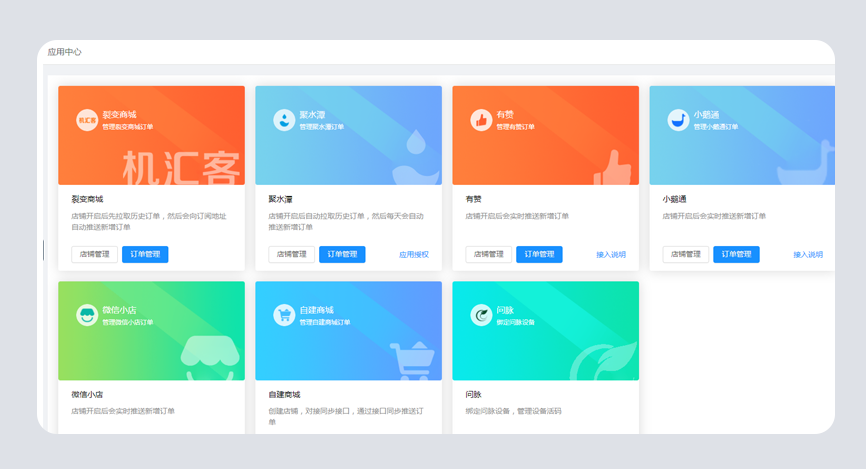Open 订单管理 for 裂变商城
The width and height of the screenshot is (866, 469).
click(145, 254)
